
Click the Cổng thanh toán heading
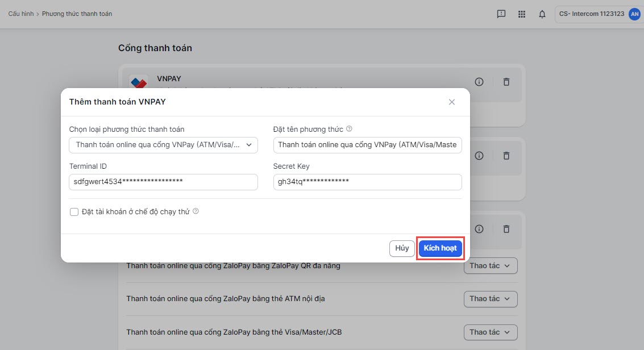tap(155, 48)
